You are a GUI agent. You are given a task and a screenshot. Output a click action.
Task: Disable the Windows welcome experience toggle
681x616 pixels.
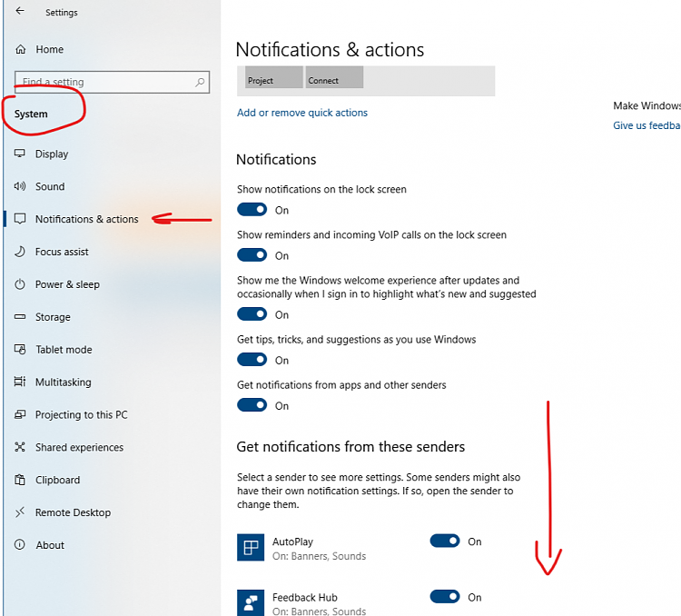pyautogui.click(x=252, y=313)
